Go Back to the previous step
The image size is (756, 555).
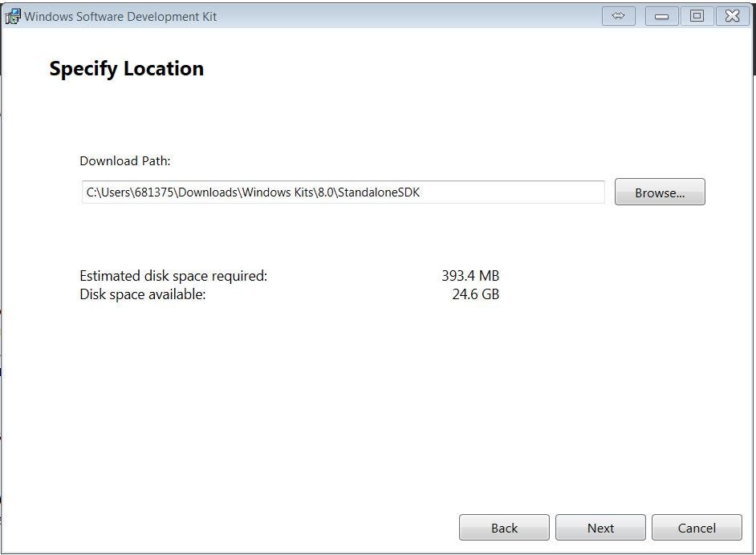(x=504, y=528)
